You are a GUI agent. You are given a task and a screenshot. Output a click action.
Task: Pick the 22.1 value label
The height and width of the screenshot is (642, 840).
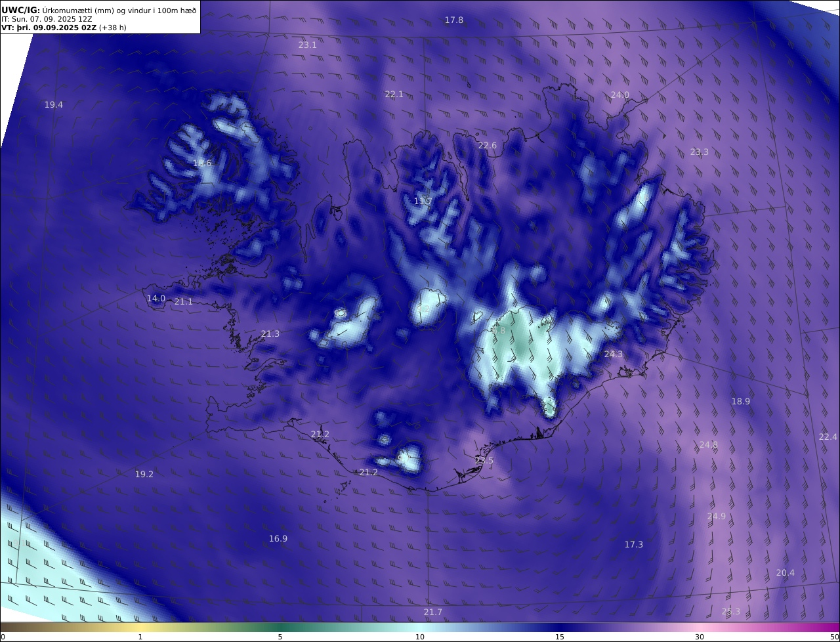pyautogui.click(x=394, y=95)
